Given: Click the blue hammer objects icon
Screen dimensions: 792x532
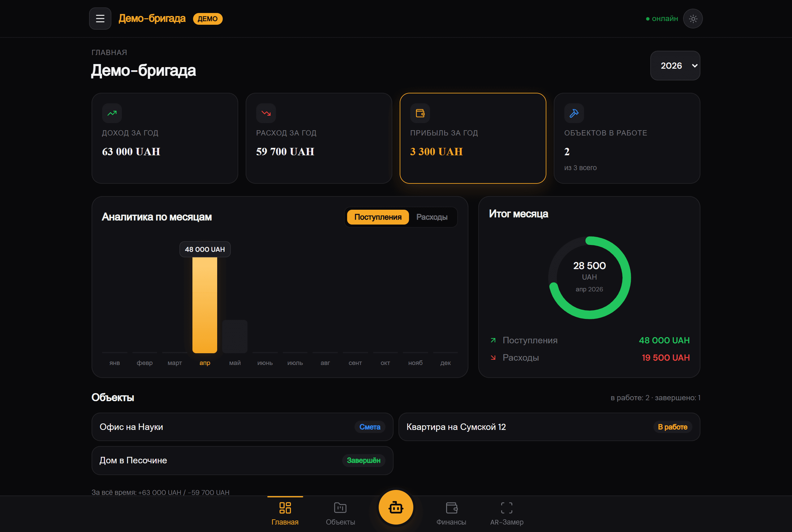Looking at the screenshot, I should (574, 113).
